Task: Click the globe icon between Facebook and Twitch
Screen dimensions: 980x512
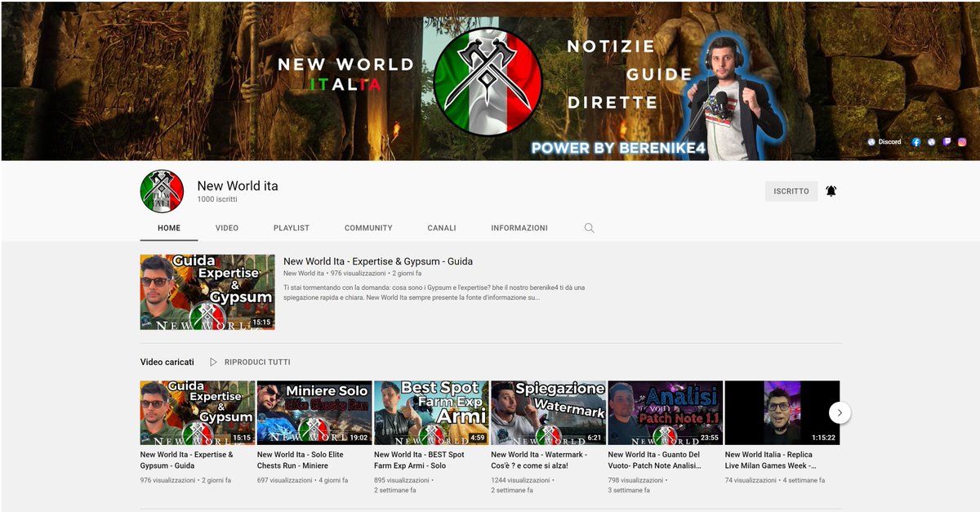Action: pyautogui.click(x=932, y=142)
